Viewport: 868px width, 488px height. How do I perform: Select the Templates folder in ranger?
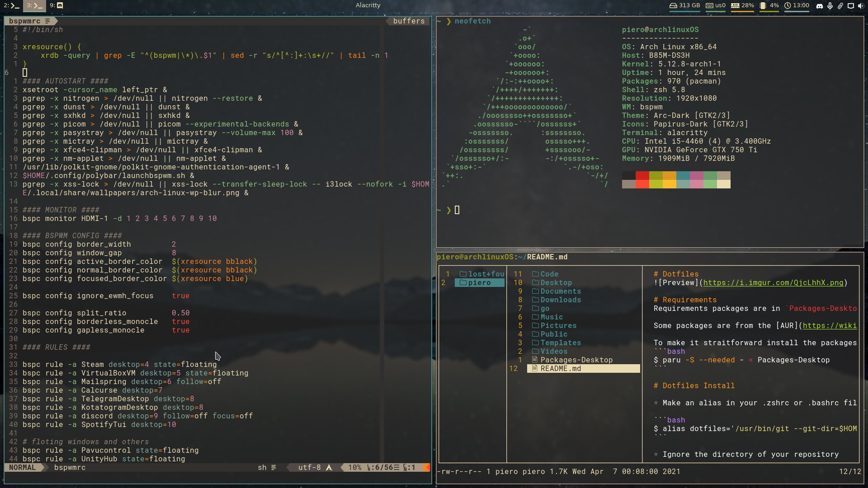(561, 343)
